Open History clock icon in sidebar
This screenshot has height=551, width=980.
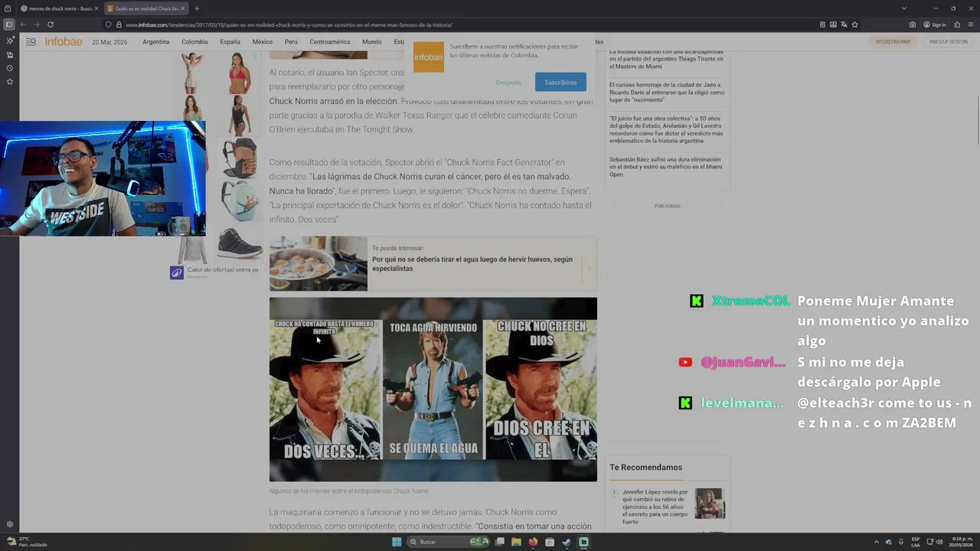point(10,68)
